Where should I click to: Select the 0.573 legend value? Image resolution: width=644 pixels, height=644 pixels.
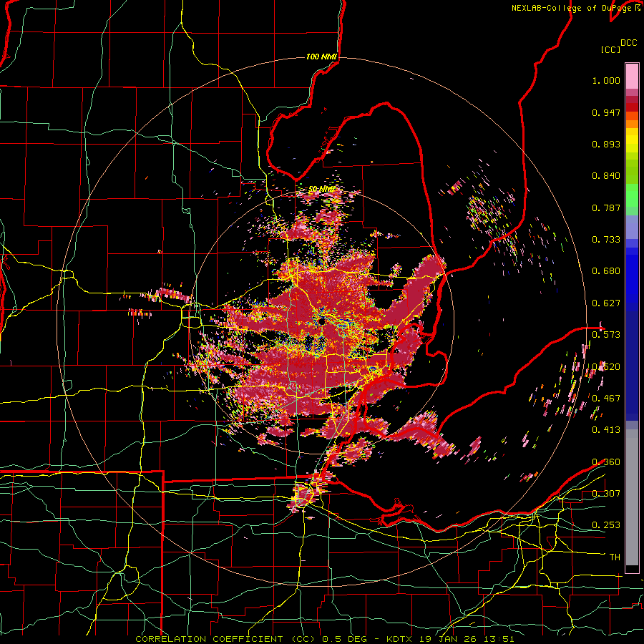coord(606,334)
